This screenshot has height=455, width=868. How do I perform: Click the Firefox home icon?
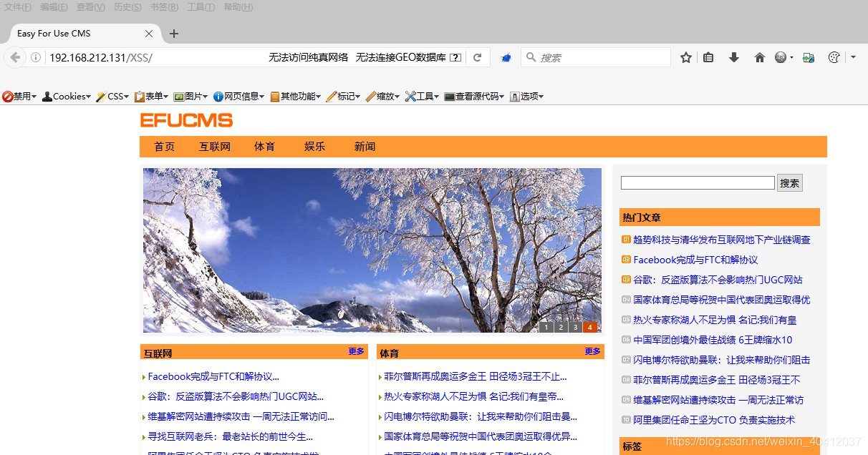pos(759,57)
